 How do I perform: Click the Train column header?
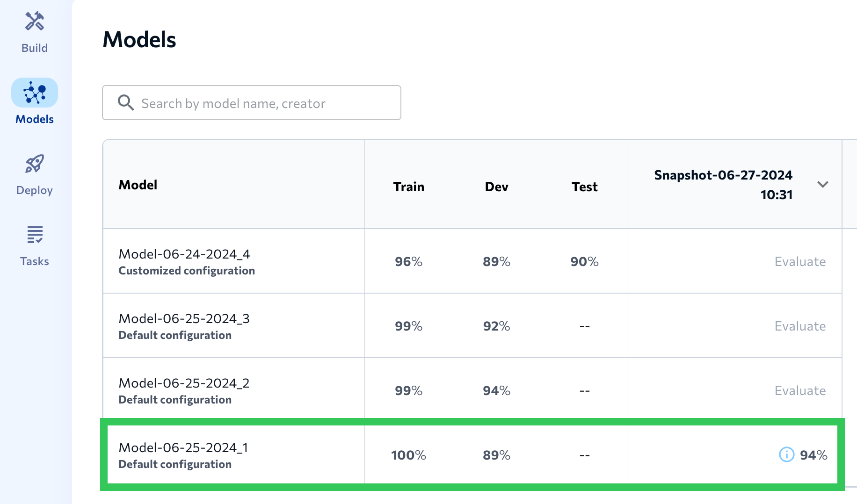[408, 187]
